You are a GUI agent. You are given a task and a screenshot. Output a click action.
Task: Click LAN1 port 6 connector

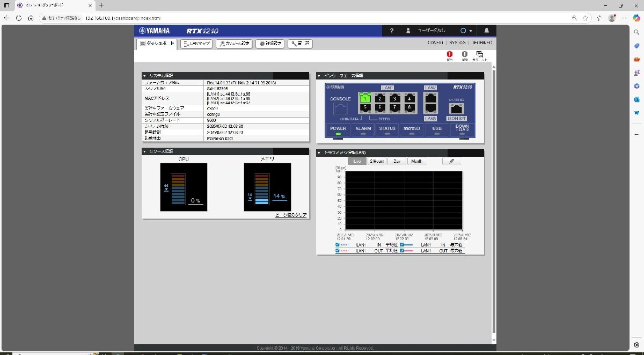click(380, 107)
